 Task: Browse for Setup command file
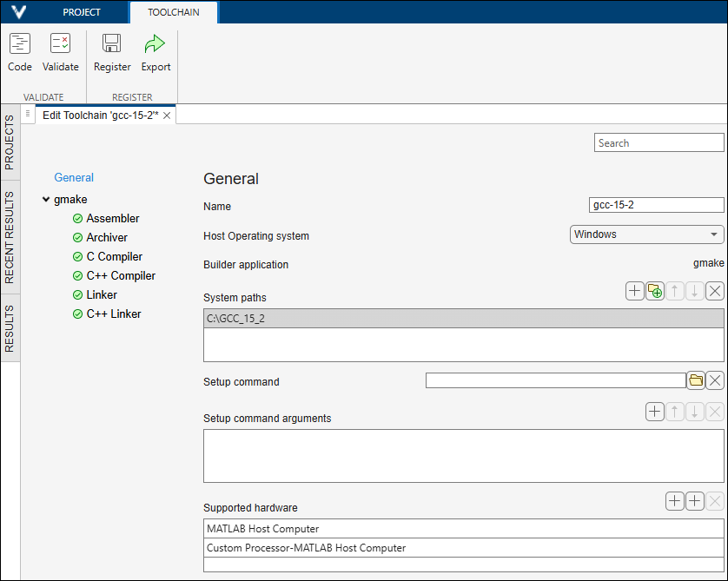pos(696,380)
